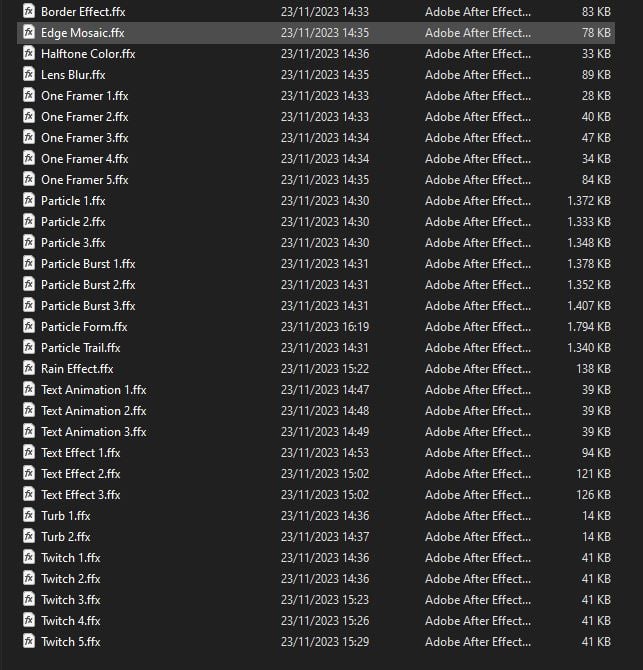Viewport: 643px width, 670px height.
Task: Select the file name Particle Form.ffx
Action: click(84, 327)
